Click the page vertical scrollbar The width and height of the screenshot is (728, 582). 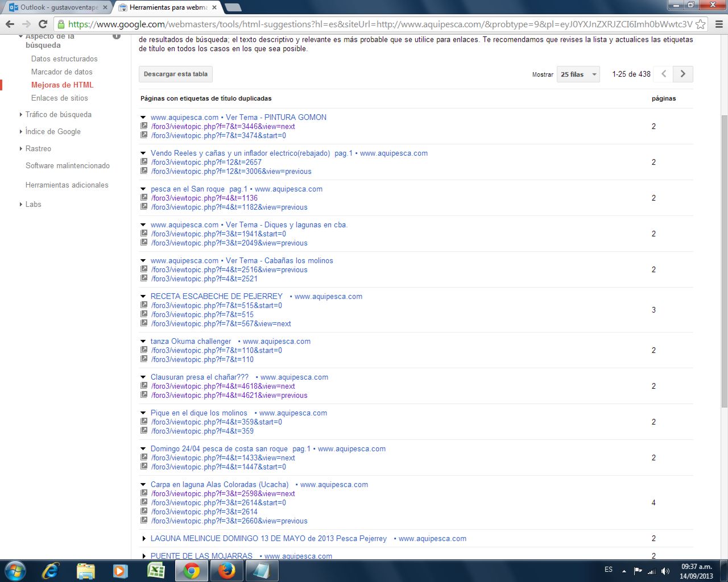pos(724,260)
